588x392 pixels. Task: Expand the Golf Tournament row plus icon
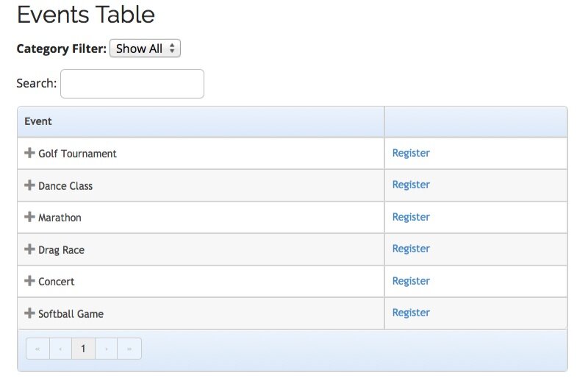point(29,153)
